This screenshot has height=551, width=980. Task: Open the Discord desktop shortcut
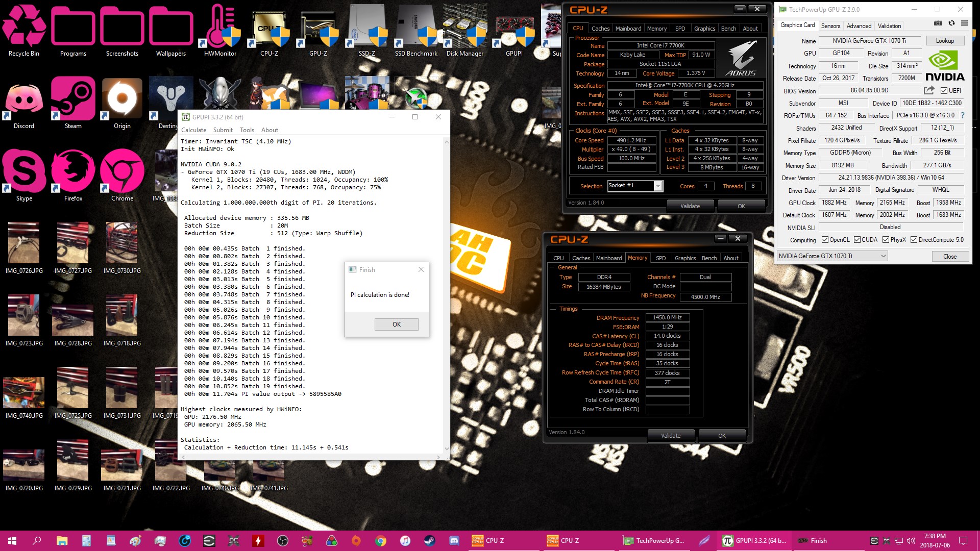tap(24, 103)
